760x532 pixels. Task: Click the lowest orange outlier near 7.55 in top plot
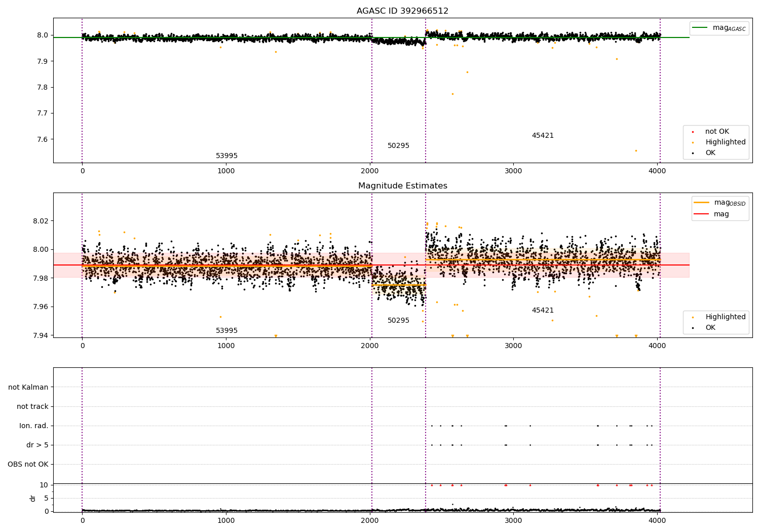pos(636,150)
